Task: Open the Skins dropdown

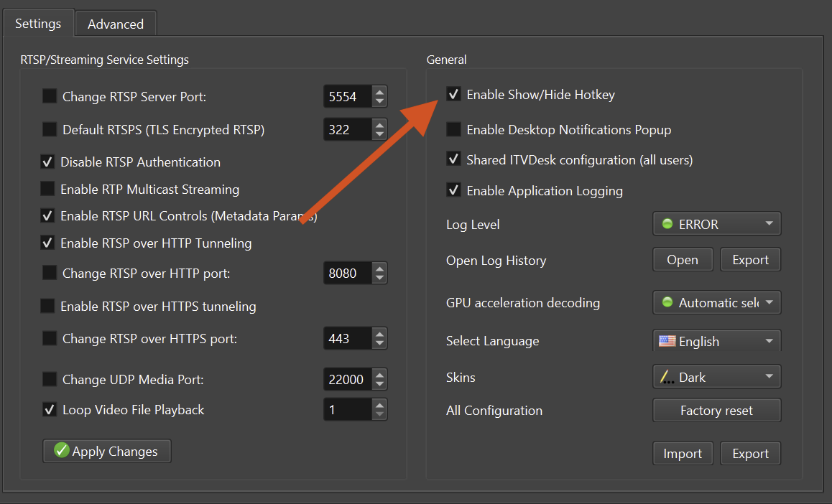Action: [716, 377]
